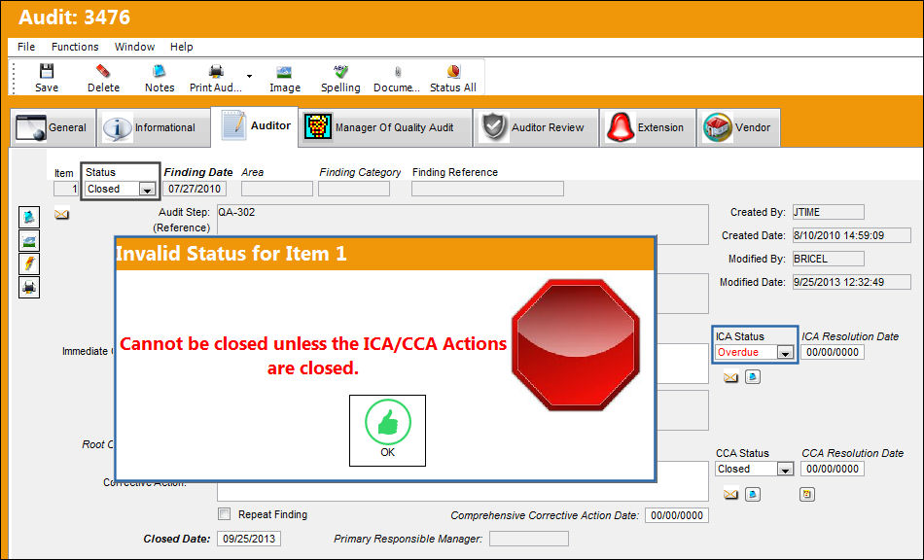
Task: Open the Documents paperclip toolbar icon
Action: [x=398, y=72]
